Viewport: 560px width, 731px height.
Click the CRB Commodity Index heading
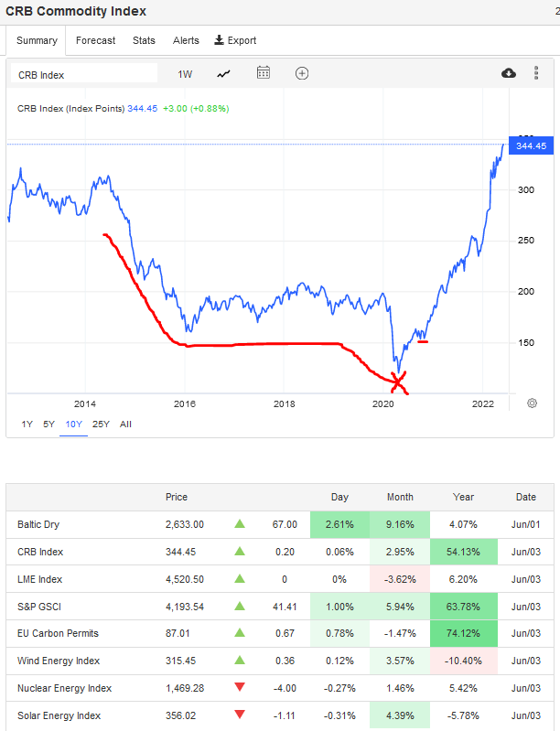(x=76, y=11)
